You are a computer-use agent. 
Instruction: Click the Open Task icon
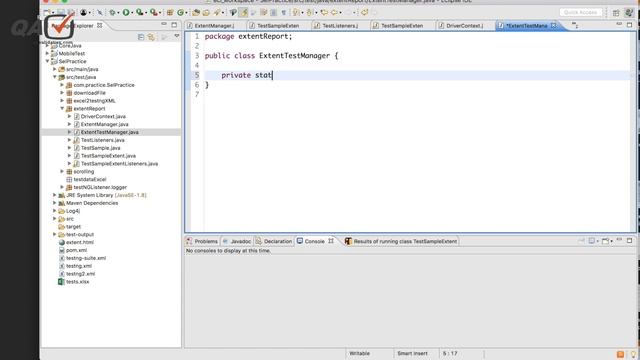pos(206,12)
